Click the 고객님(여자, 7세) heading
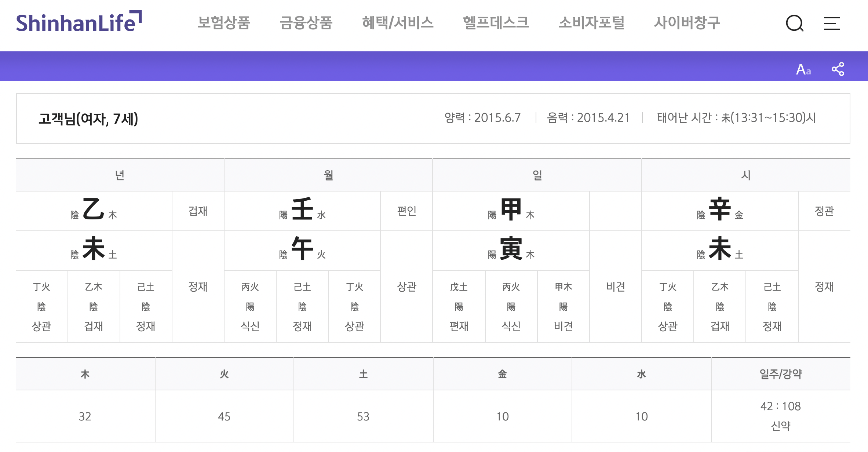Image resolution: width=868 pixels, height=452 pixels. tap(88, 119)
